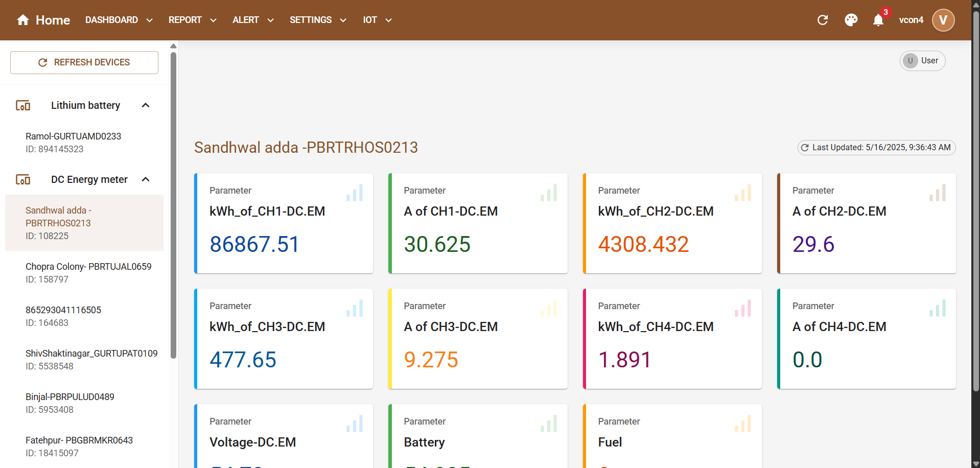
Task: Open chart icon on A of CH3-DC.EM card
Action: [549, 308]
